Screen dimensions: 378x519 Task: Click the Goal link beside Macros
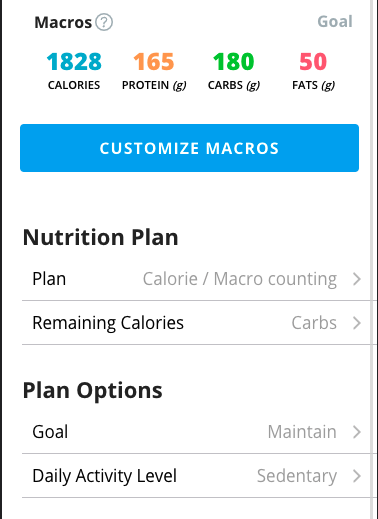335,22
